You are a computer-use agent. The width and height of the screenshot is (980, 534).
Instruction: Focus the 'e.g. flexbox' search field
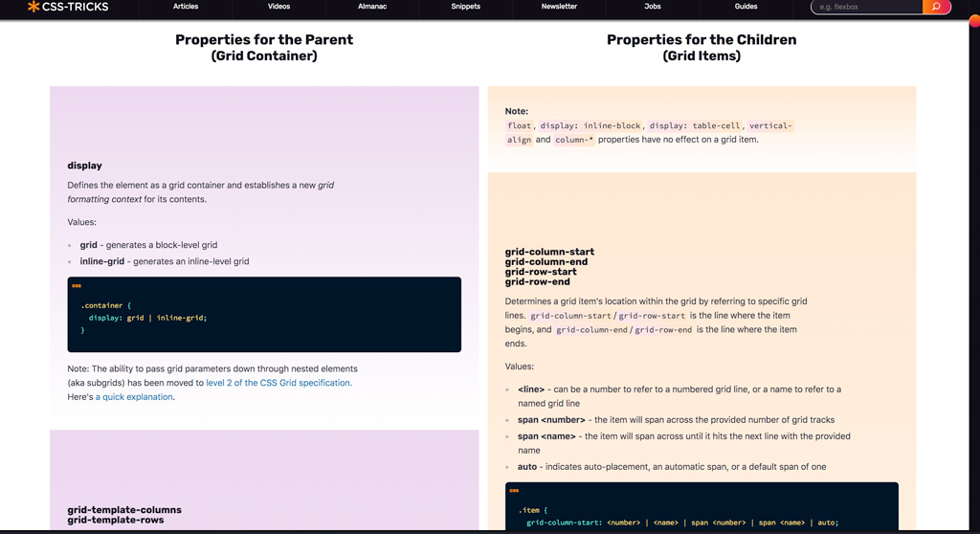click(866, 7)
